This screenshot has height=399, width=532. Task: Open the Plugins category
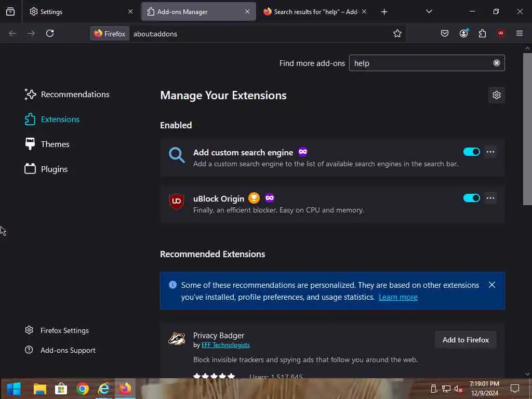(x=46, y=169)
